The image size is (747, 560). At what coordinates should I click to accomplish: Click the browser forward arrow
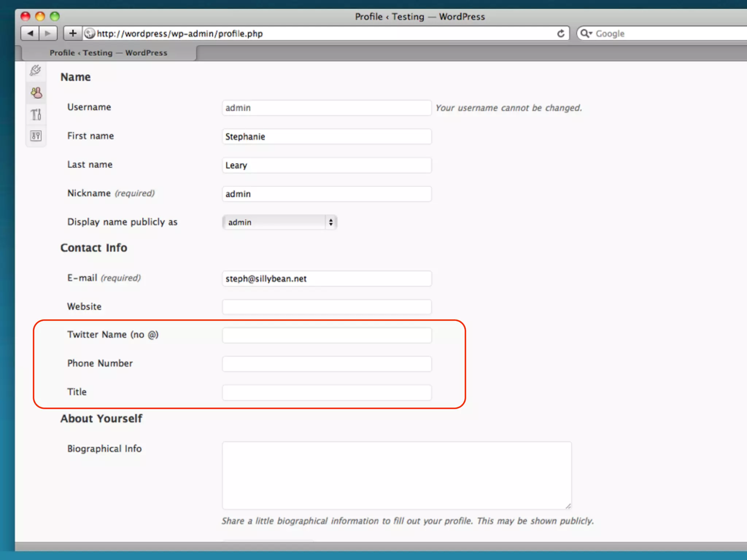(48, 34)
